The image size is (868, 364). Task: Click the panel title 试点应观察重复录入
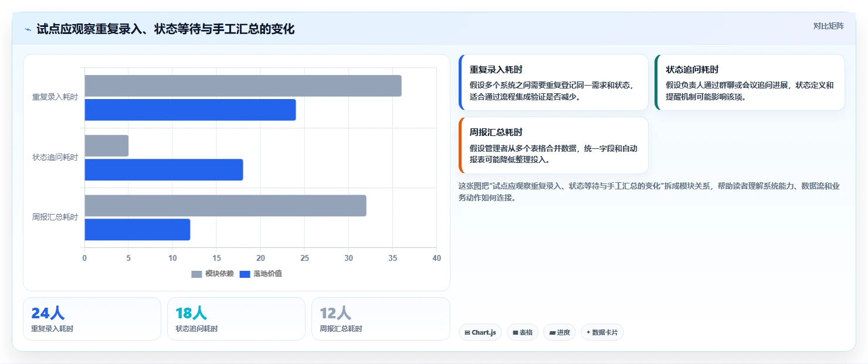point(165,29)
